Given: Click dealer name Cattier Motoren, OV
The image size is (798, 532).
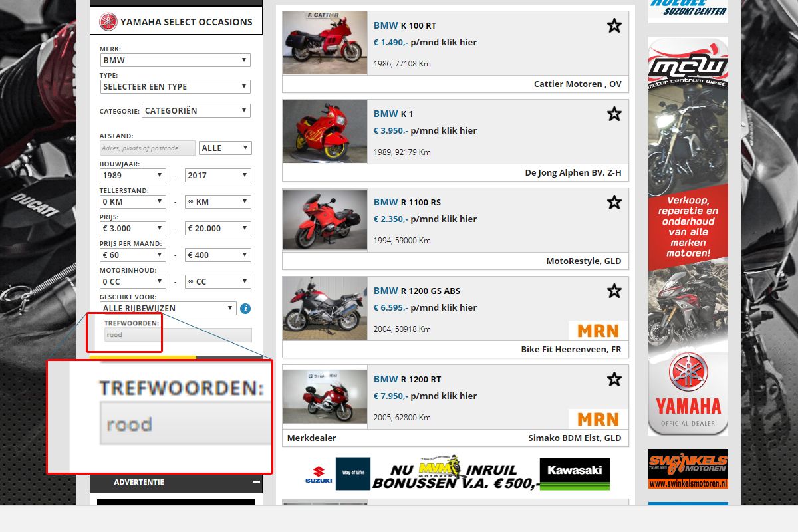Looking at the screenshot, I should coord(578,84).
